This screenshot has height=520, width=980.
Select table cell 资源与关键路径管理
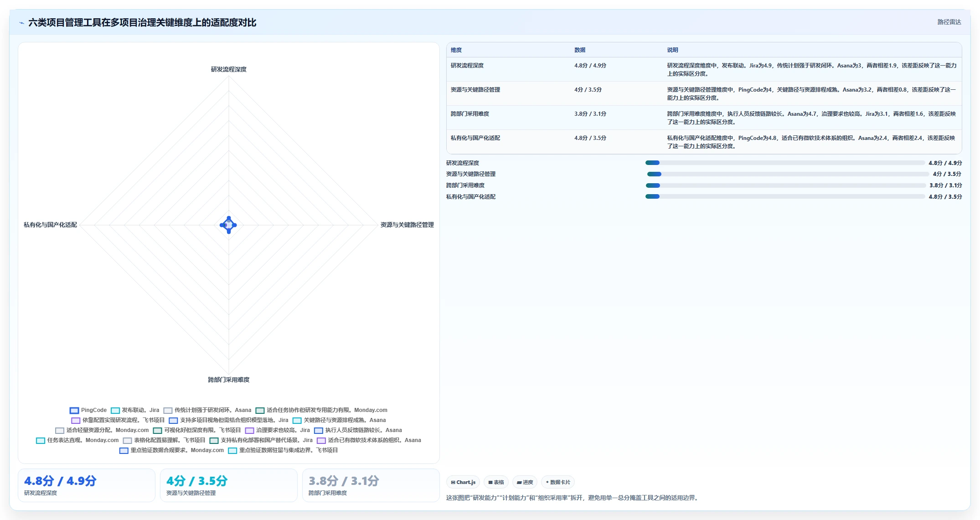click(x=475, y=90)
